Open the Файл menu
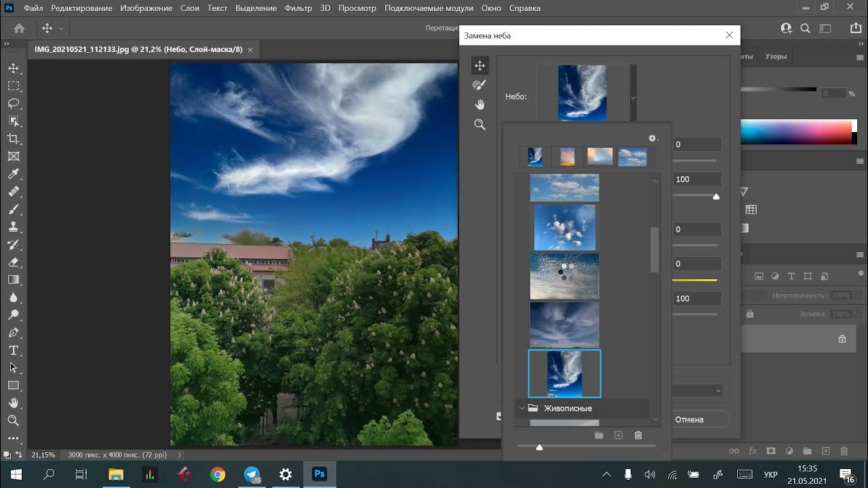Screen dimensions: 868x488 pyautogui.click(x=33, y=8)
